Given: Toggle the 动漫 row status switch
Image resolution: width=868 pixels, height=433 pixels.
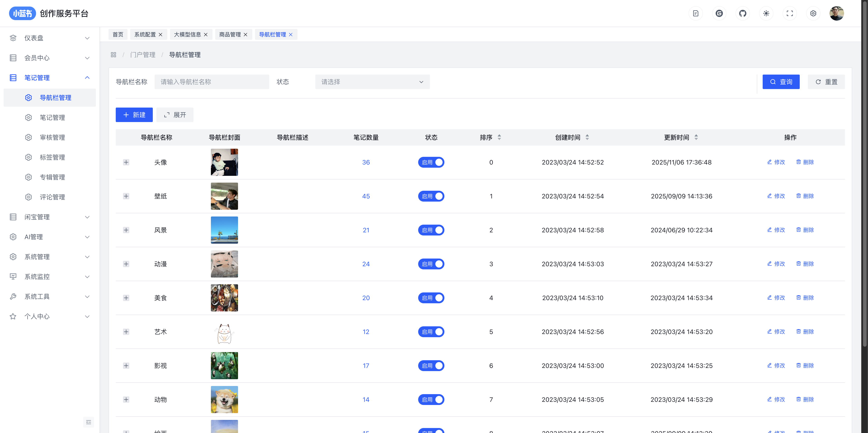Looking at the screenshot, I should [431, 264].
